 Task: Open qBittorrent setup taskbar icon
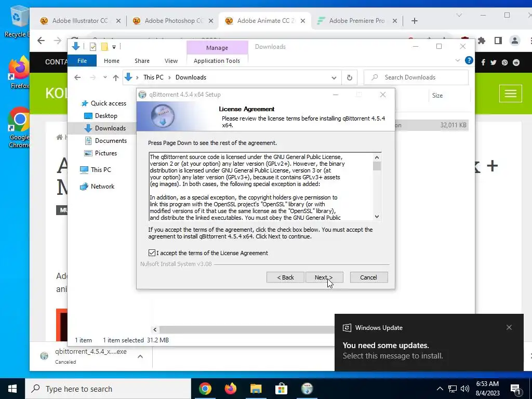(x=307, y=389)
